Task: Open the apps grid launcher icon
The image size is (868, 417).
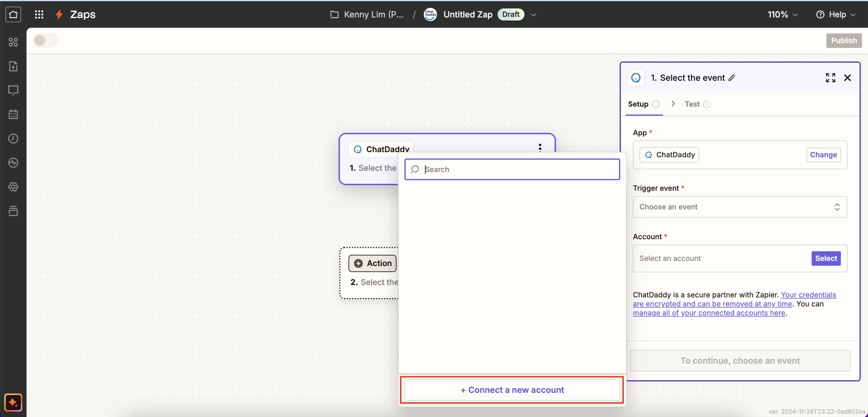Action: 39,14
